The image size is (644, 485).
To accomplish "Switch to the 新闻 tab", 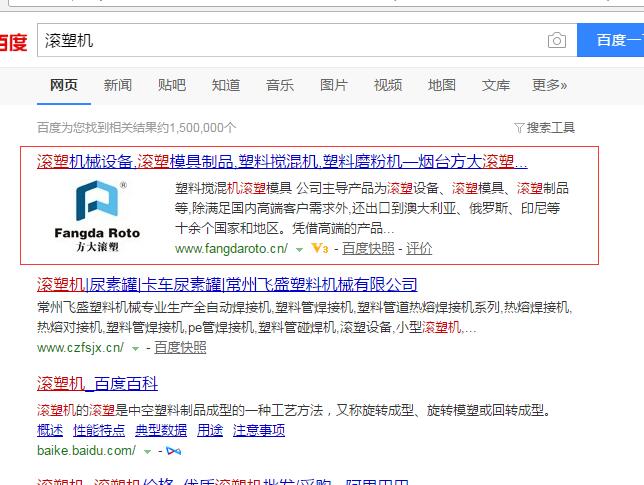I will click(x=117, y=85).
